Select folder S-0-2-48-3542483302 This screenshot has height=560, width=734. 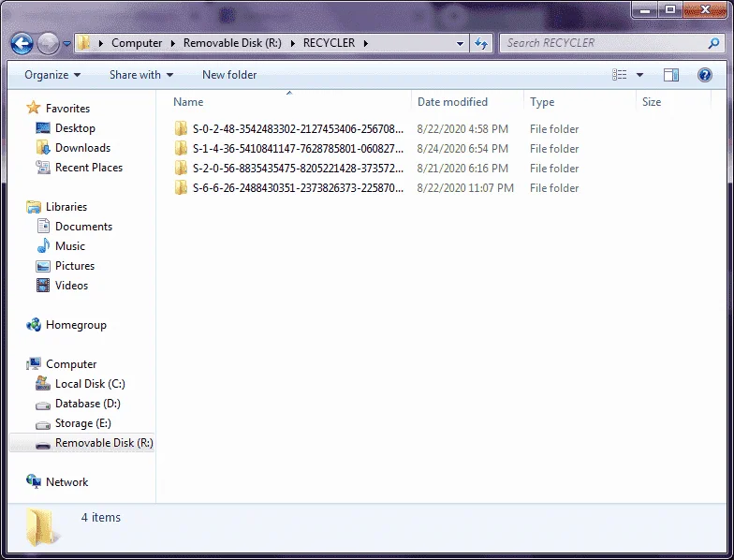(x=298, y=129)
